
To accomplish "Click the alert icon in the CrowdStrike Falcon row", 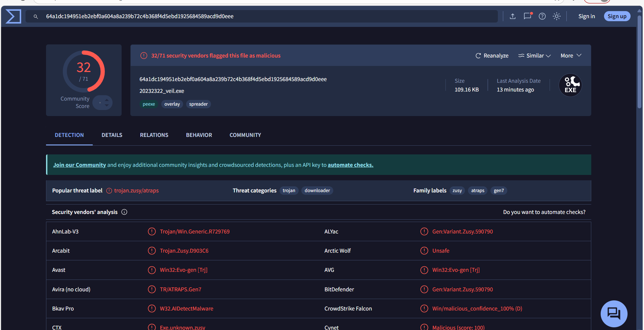I will (424, 308).
